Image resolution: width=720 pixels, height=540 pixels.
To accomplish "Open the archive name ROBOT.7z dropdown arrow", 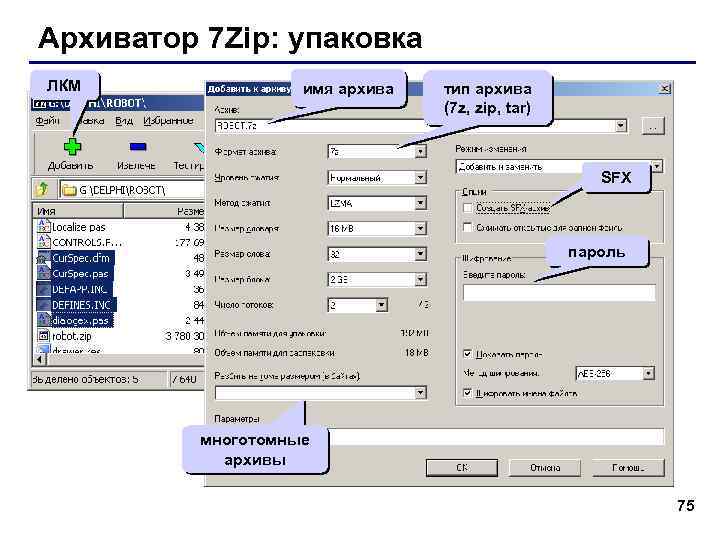I will [x=620, y=125].
